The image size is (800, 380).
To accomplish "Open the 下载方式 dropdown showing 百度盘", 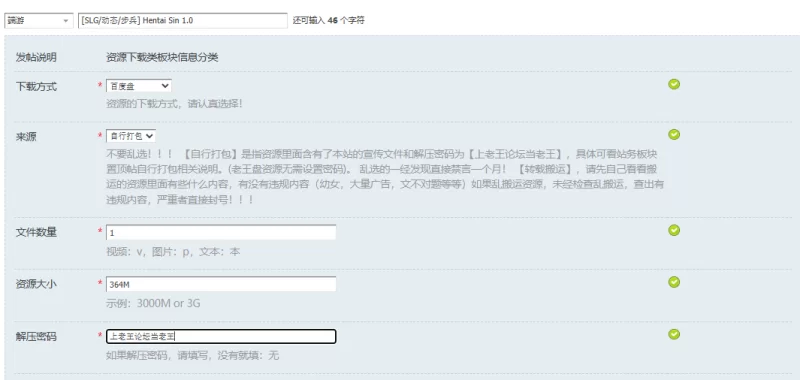I will [139, 86].
